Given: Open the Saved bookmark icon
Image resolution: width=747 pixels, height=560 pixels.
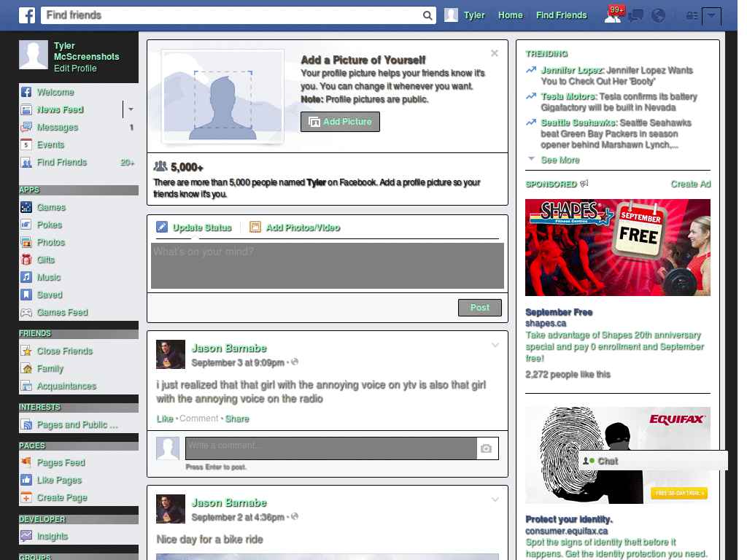Looking at the screenshot, I should [26, 295].
